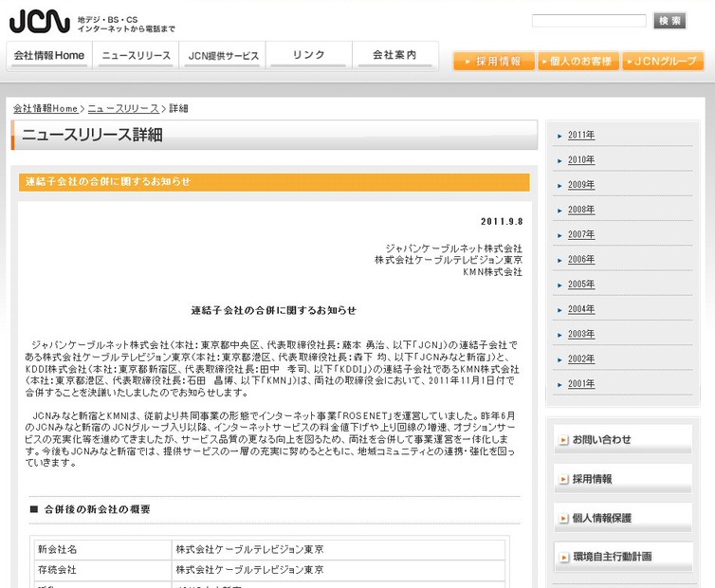Click the arrow icon beside 2006年
This screenshot has height=588, width=715.
(x=559, y=261)
